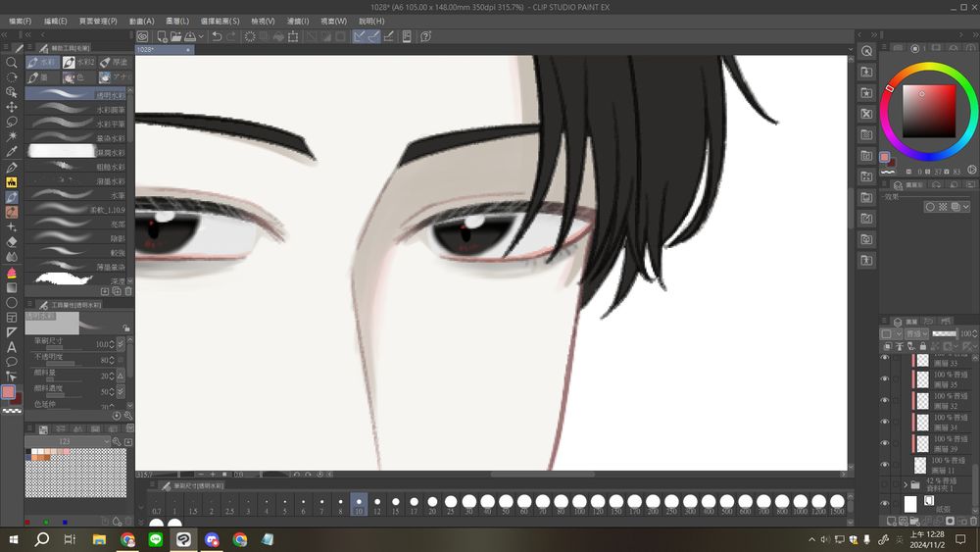Select the Brush tool in tool palette
This screenshot has width=980, height=552.
click(x=11, y=197)
